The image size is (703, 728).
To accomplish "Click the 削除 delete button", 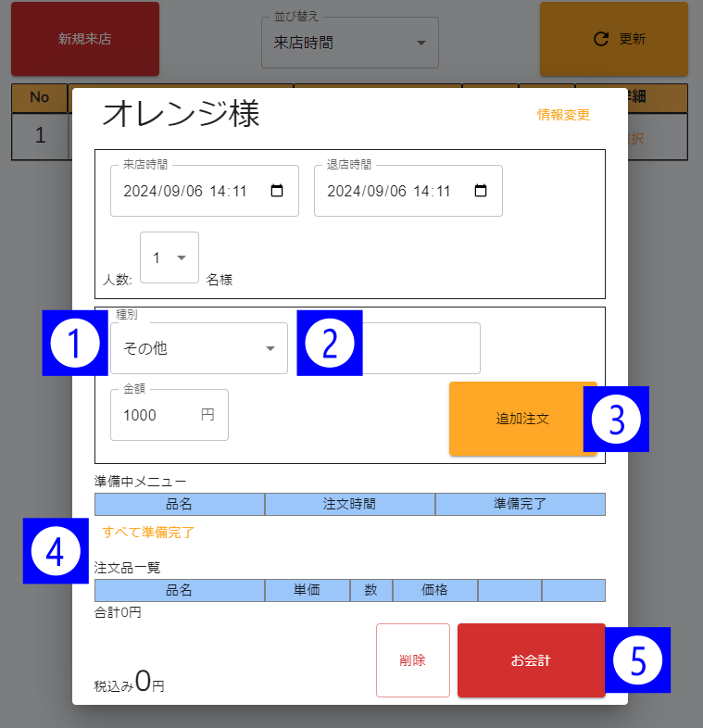I will (x=412, y=660).
